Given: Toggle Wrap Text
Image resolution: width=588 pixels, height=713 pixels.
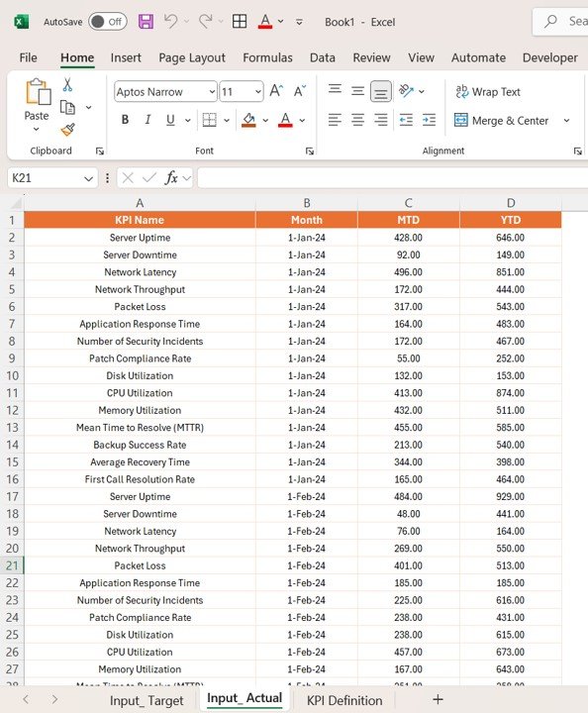Looking at the screenshot, I should [488, 91].
